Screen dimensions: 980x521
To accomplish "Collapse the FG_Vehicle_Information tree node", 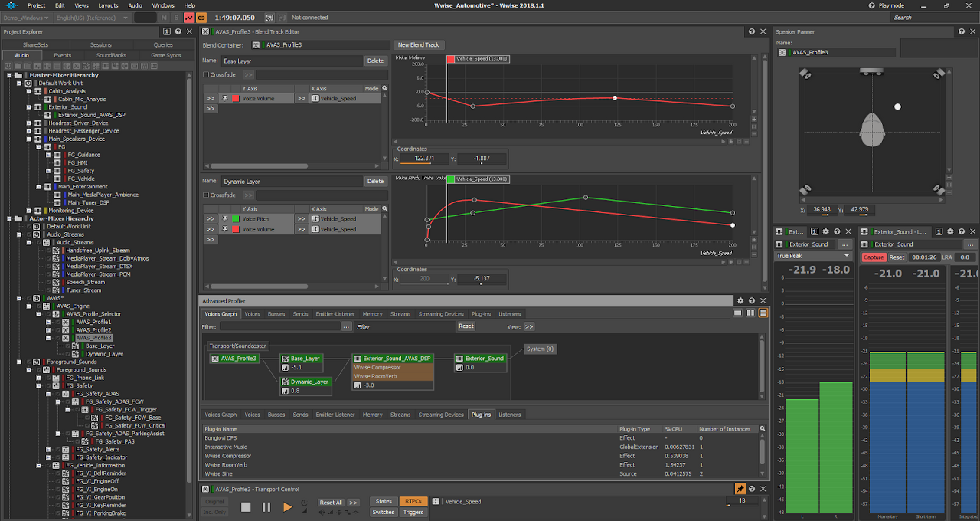I will (x=38, y=465).
